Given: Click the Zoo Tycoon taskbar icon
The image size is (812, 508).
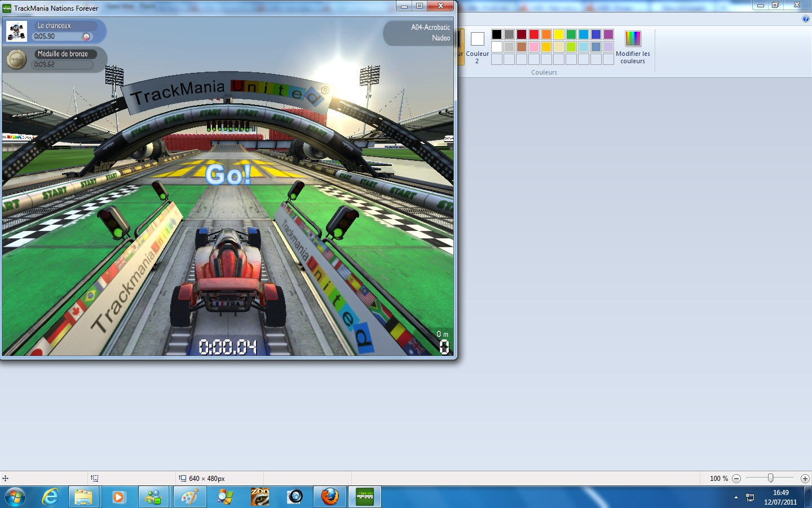Looking at the screenshot, I should click(x=260, y=497).
